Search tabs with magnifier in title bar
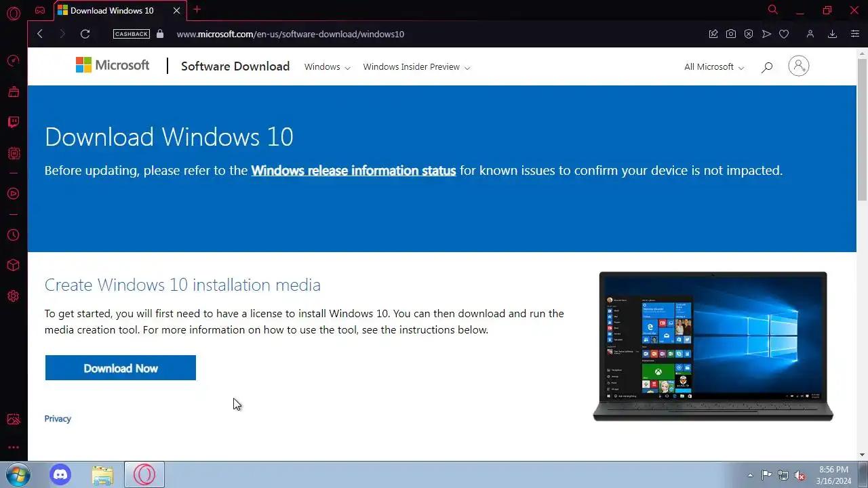This screenshot has height=488, width=868. pos(772,9)
